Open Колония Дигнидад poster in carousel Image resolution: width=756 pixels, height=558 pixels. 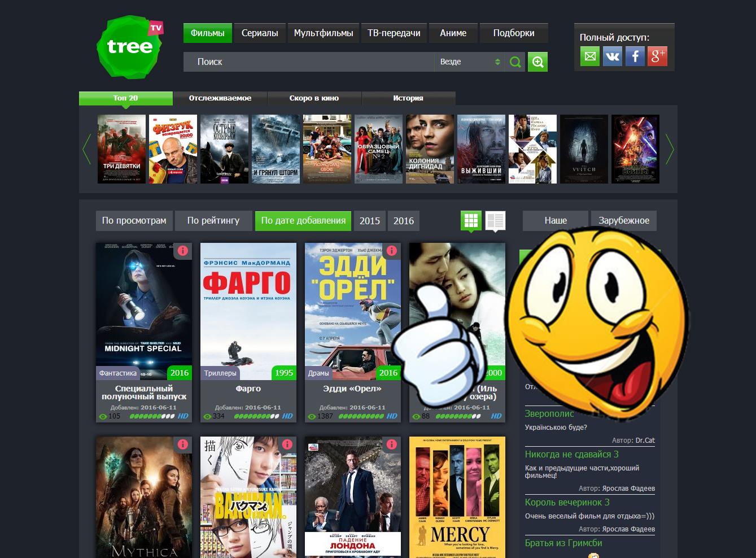(x=430, y=149)
